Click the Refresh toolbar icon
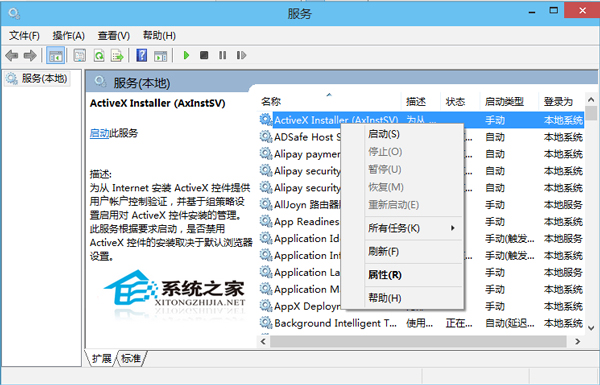Screen dimensions: 600x385 pyautogui.click(x=99, y=55)
